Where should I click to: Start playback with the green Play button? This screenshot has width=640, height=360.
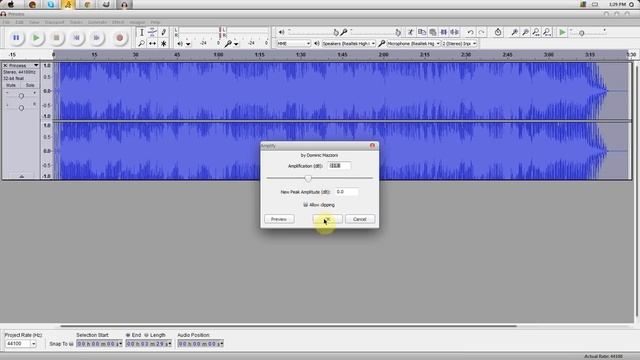pos(36,38)
